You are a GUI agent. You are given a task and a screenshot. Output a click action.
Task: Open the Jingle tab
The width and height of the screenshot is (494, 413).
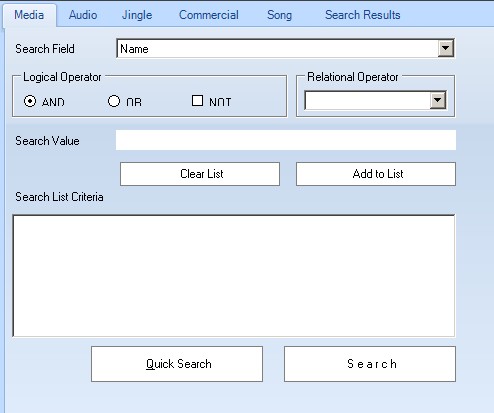pyautogui.click(x=137, y=15)
